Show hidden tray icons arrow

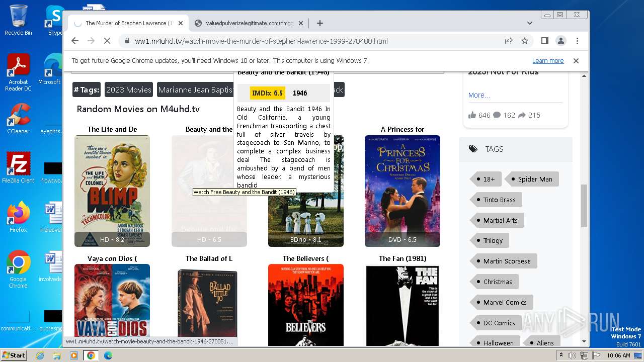pyautogui.click(x=561, y=355)
